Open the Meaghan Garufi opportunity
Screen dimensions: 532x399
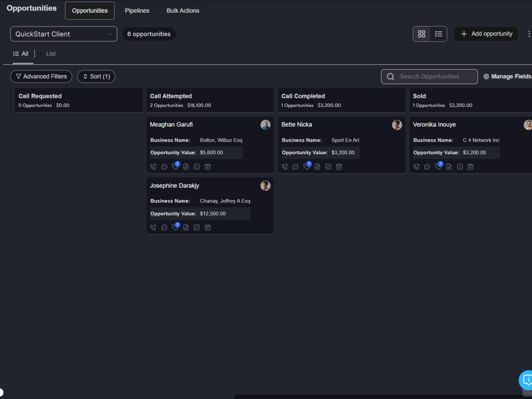(x=171, y=124)
